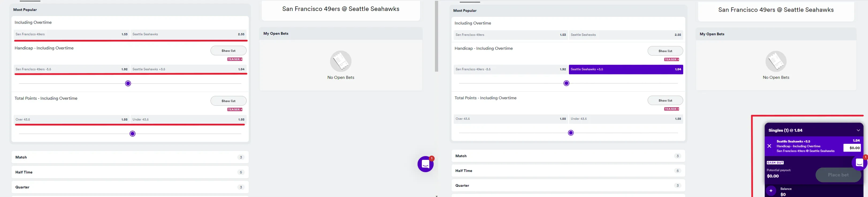Click the greyed Place bet button
This screenshot has width=868, height=197.
[x=838, y=175]
